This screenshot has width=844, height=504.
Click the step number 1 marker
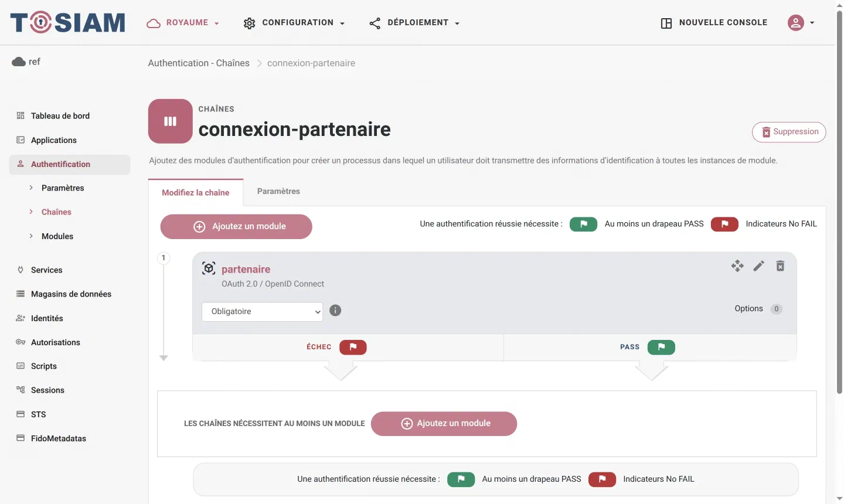164,258
